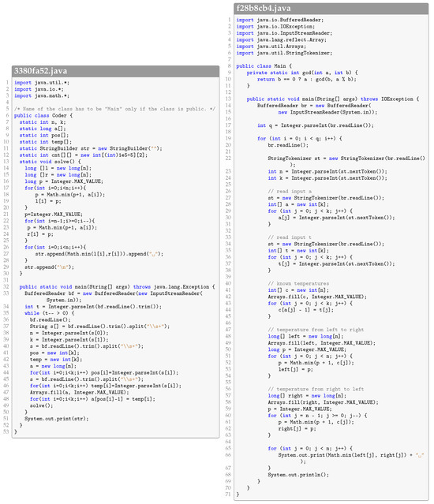The height and width of the screenshot is (504, 434).
Task: Click line number 32 in the left listing
Action: tap(6, 287)
